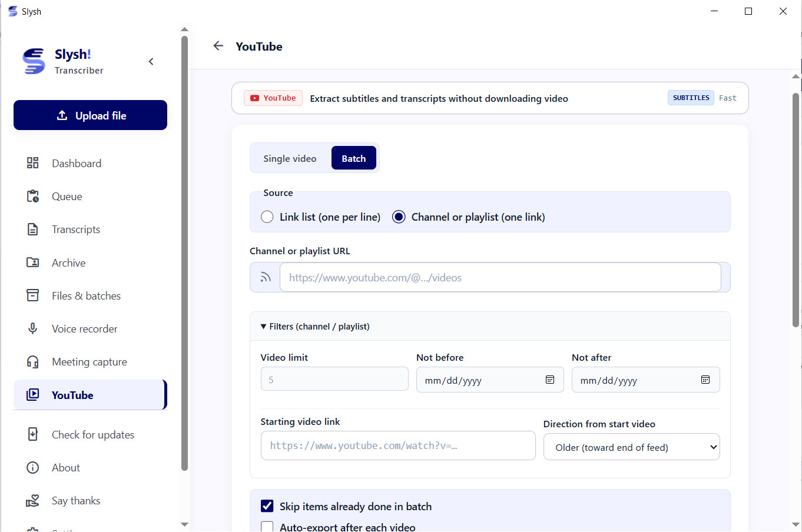
Task: Click the main content vertical scrollbar
Action: [796, 210]
